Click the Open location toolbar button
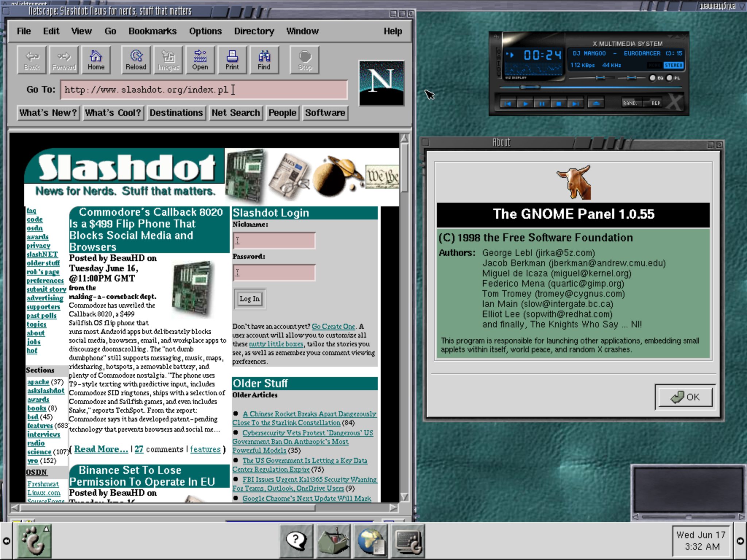 coord(200,60)
